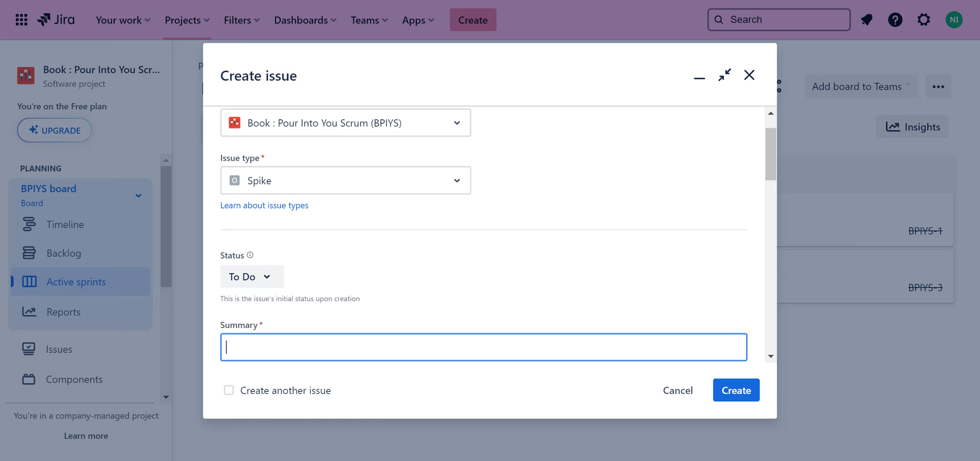
Task: Open the NI user avatar menu
Action: (x=954, y=20)
